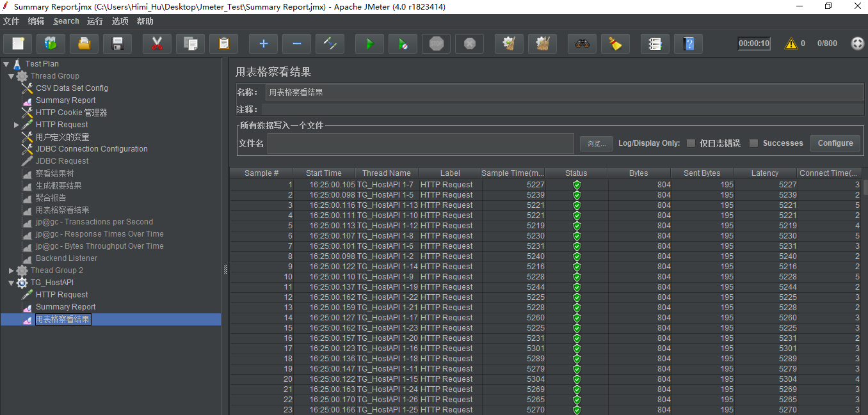Image resolution: width=868 pixels, height=415 pixels.
Task: Select jp@gc - Bytes Throughput Over Time item
Action: pyautogui.click(x=99, y=246)
